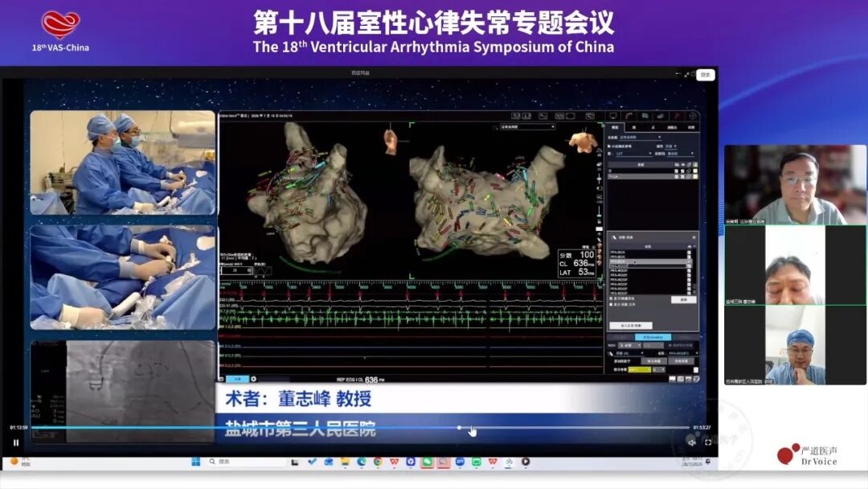Toggle first checkbox in highlighted LA map row

[x=677, y=177]
